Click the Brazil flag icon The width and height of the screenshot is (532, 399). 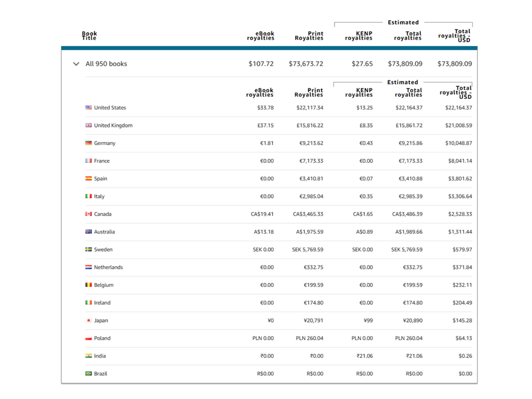point(88,374)
